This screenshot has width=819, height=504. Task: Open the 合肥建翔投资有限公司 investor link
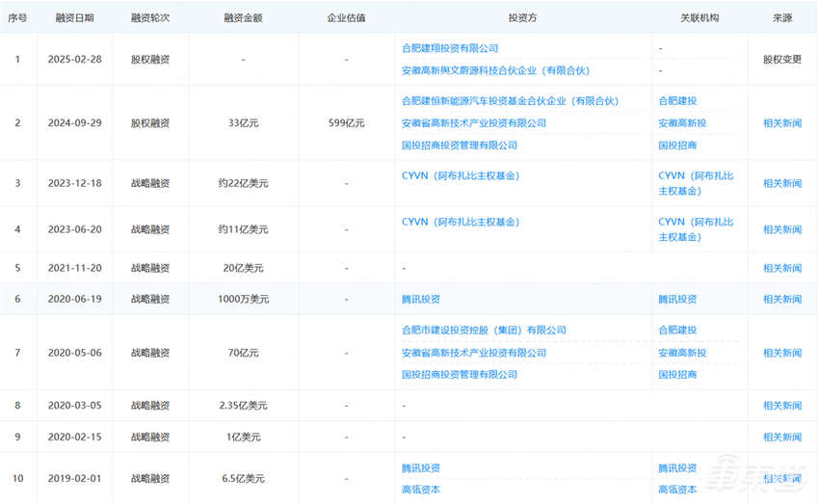tap(449, 48)
